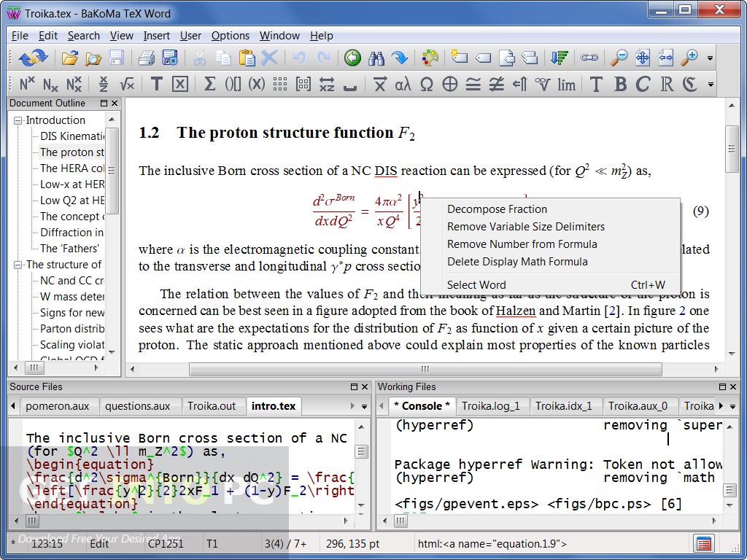Switch to the Troika.log_1 tab
Image resolution: width=747 pixels, height=560 pixels.
coord(491,406)
